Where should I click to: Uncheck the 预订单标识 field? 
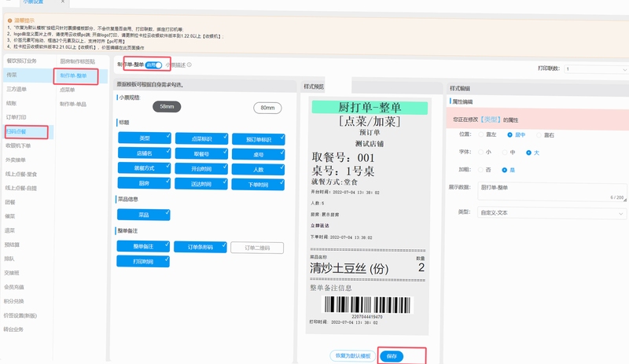pos(259,140)
